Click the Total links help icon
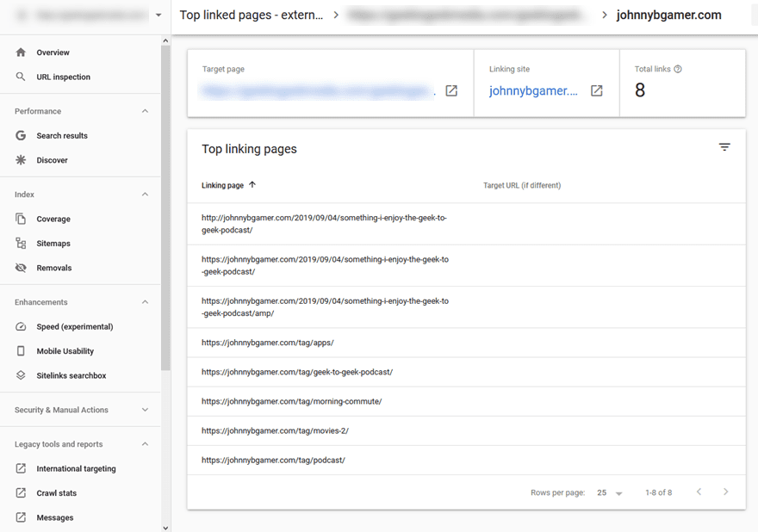Image resolution: width=758 pixels, height=532 pixels. click(x=678, y=69)
